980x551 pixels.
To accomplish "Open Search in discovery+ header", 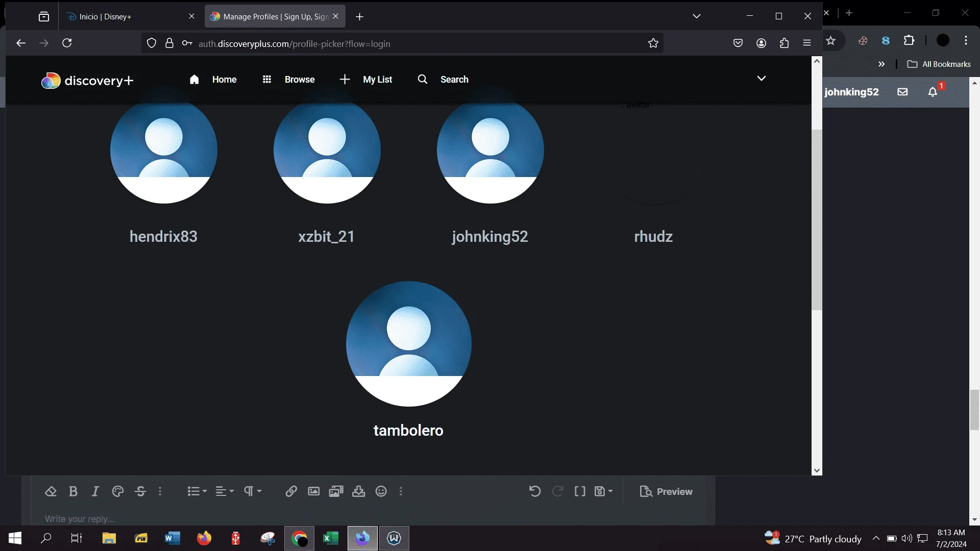I will tap(443, 80).
